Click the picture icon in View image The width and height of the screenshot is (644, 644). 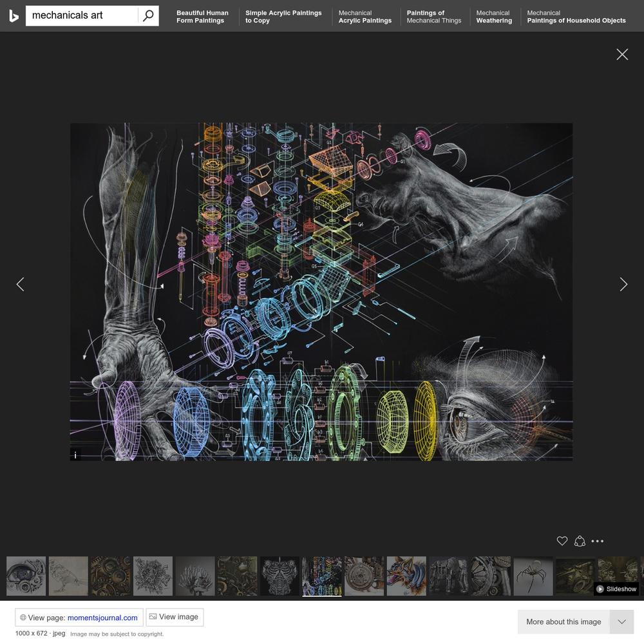click(153, 616)
